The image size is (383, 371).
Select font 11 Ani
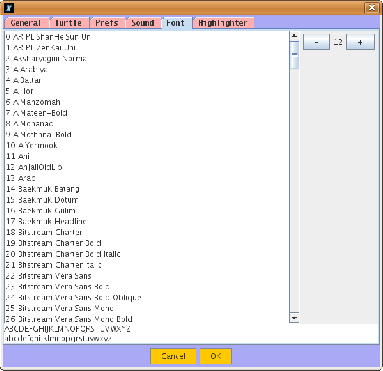tap(147, 156)
